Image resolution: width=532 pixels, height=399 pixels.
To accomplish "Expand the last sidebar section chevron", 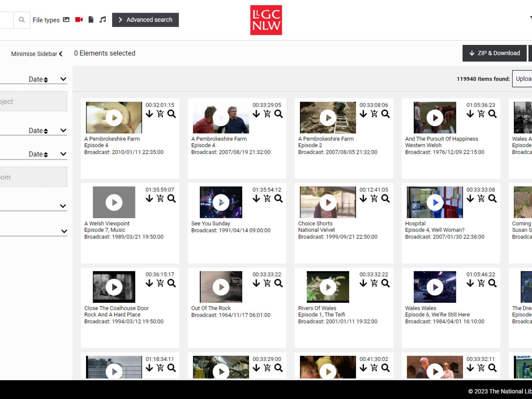I will click(x=64, y=231).
